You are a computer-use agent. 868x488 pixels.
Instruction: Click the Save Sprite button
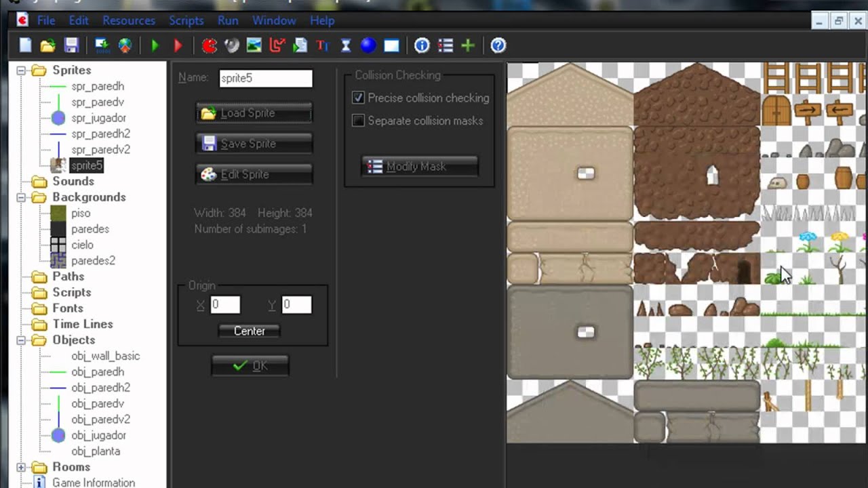pyautogui.click(x=254, y=144)
